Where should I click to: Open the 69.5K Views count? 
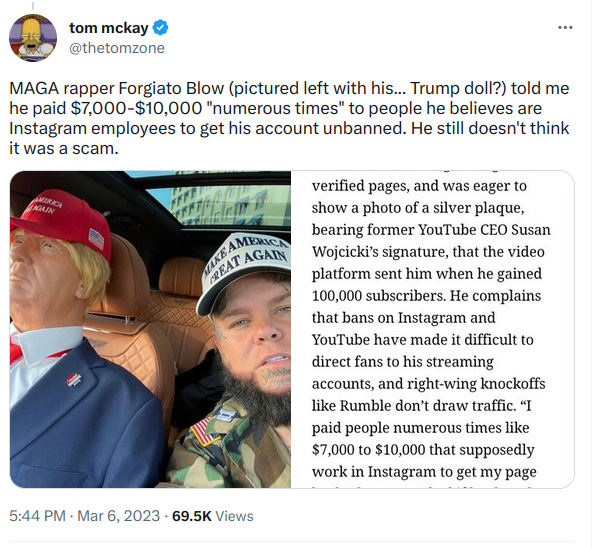[213, 516]
